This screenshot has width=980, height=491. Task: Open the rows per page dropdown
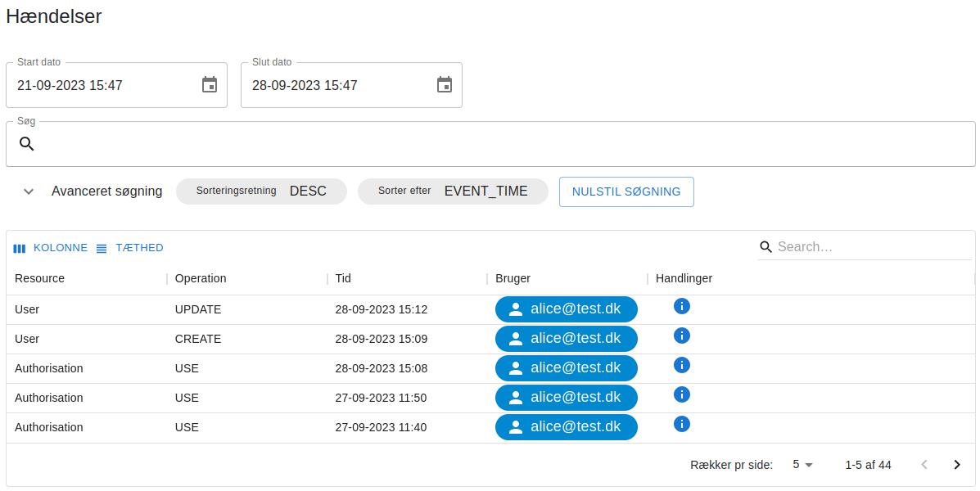pos(802,465)
